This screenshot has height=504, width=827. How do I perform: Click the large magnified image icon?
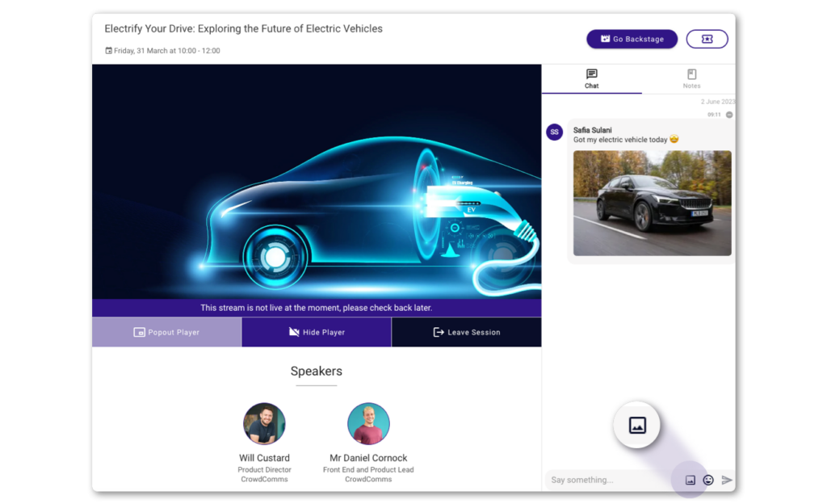coord(637,425)
